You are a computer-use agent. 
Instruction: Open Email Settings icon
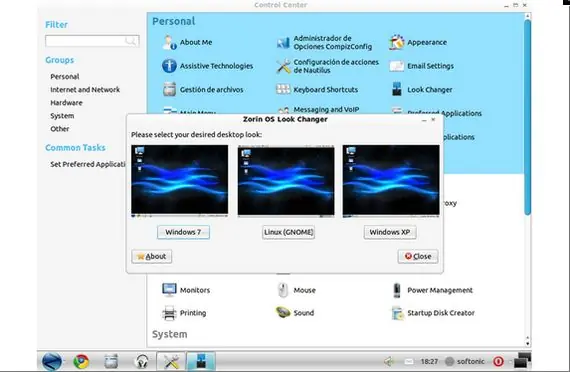pyautogui.click(x=397, y=66)
